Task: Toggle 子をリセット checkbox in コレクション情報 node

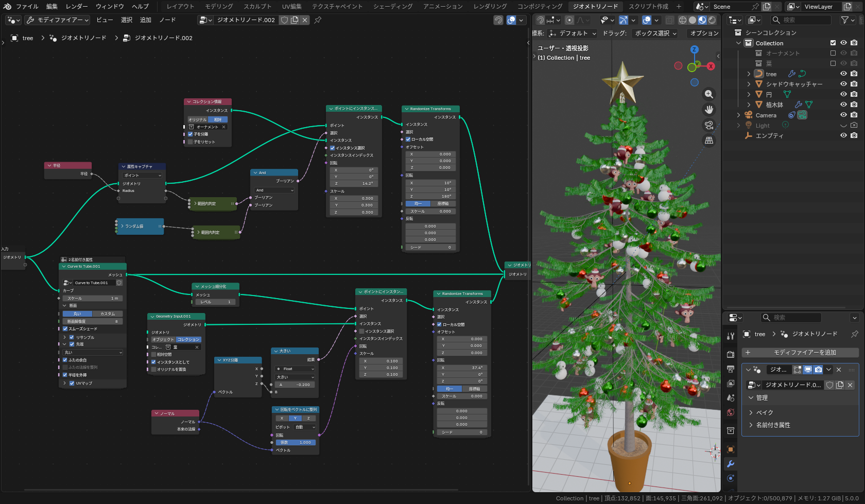Action: coord(191,142)
